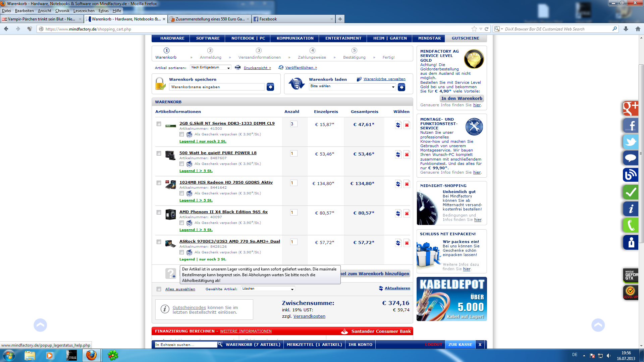Screen dimensions: 644x362
Task: Reload the page in Firefox
Action: click(486, 29)
